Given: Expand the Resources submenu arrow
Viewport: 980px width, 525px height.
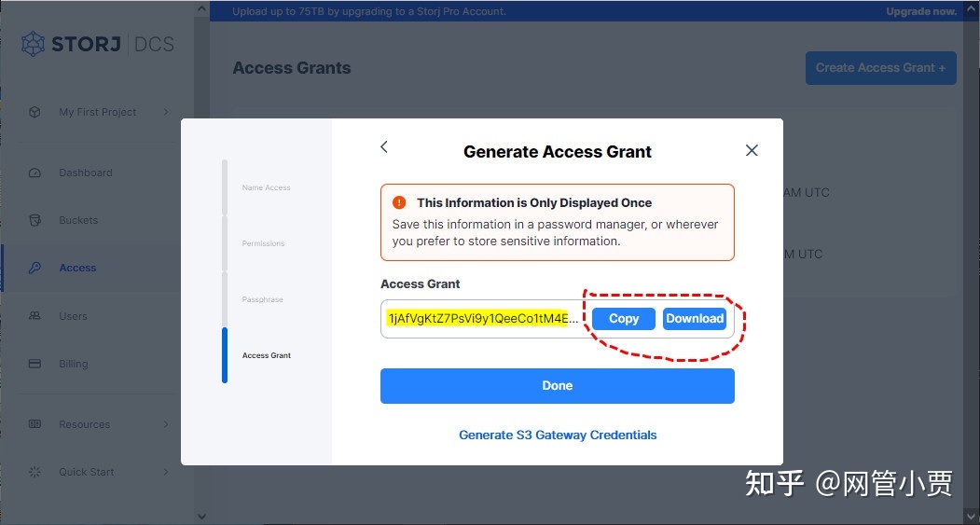Looking at the screenshot, I should [x=166, y=423].
